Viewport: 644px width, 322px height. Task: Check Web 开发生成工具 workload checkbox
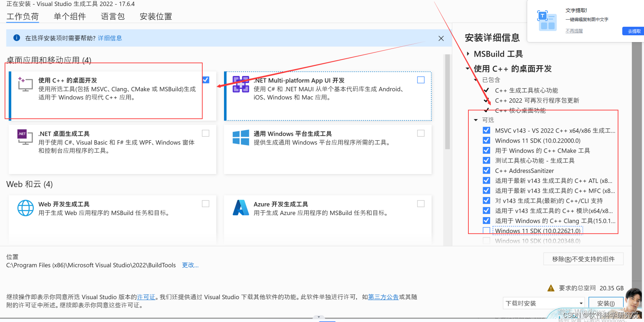tap(206, 204)
